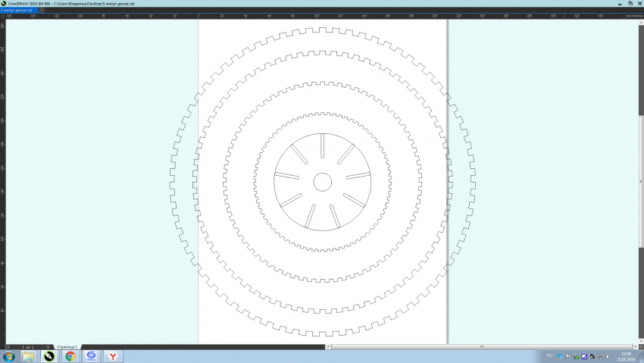Click the horizontal scrollbar left arrow
Screen dimensions: 644x363
[x=329, y=346]
